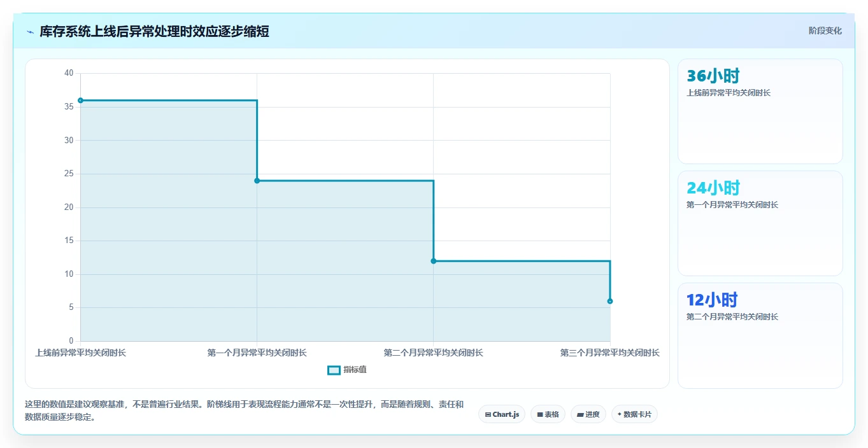Click axis label 上线前异常平均关闭时长 under chart
This screenshot has height=448, width=868.
coord(81,353)
